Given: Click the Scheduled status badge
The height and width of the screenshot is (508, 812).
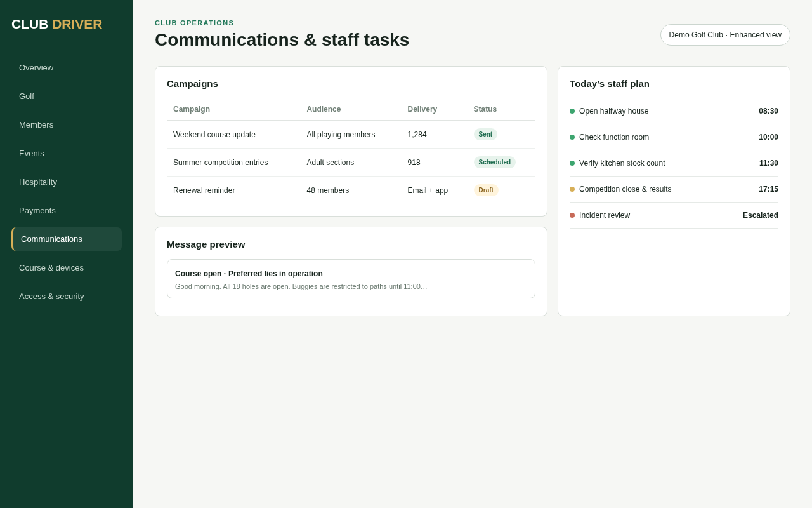Looking at the screenshot, I should (495, 163).
